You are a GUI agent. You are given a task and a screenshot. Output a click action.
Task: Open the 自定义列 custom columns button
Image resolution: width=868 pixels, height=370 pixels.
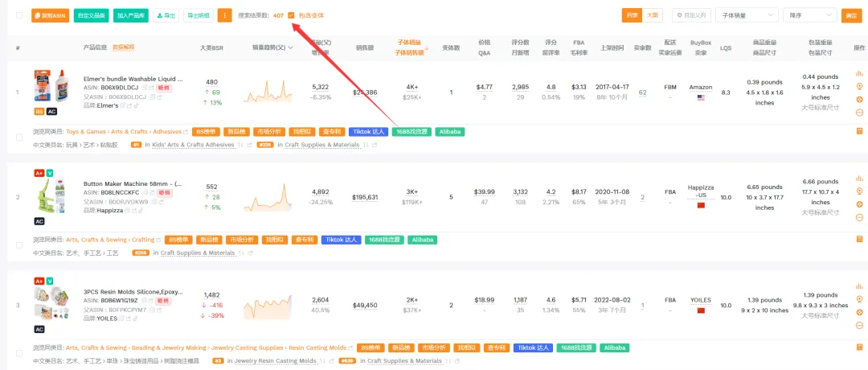coord(691,15)
